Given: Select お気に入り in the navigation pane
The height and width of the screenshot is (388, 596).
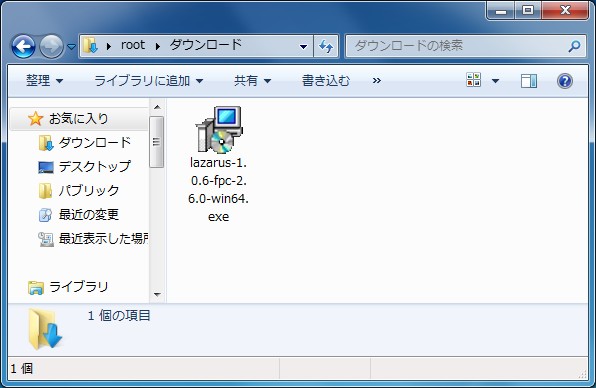Looking at the screenshot, I should (x=78, y=119).
